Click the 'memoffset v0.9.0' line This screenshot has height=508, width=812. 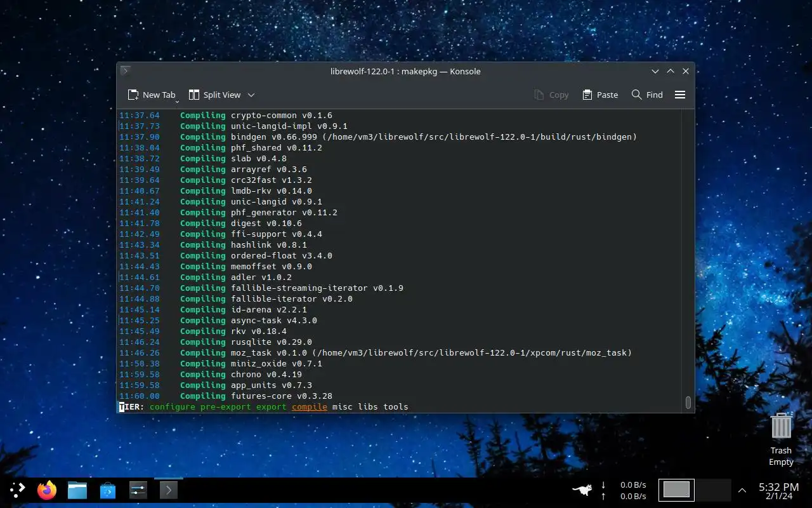click(272, 267)
